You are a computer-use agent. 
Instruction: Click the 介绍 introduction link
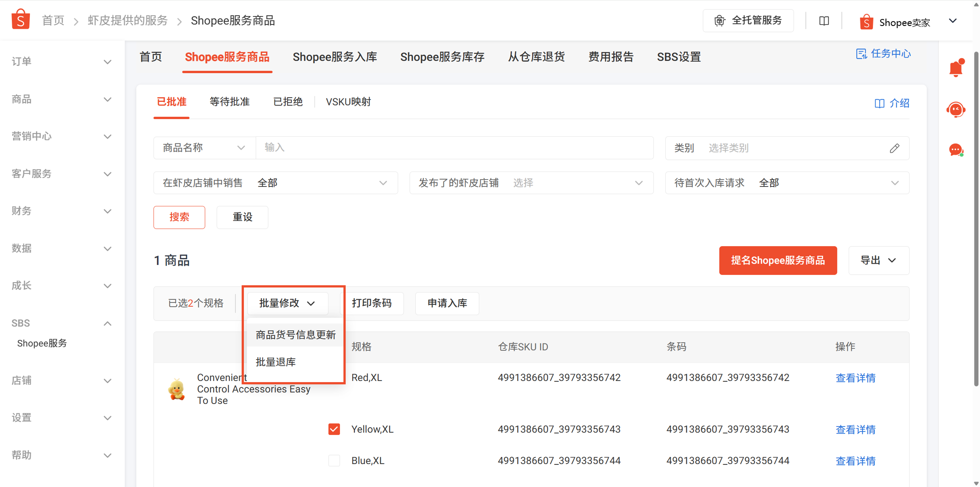pyautogui.click(x=892, y=103)
